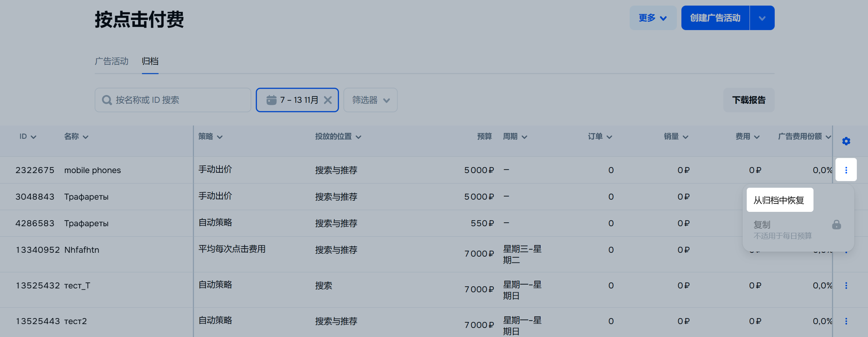
Task: Click the search magnifier icon
Action: (x=107, y=100)
